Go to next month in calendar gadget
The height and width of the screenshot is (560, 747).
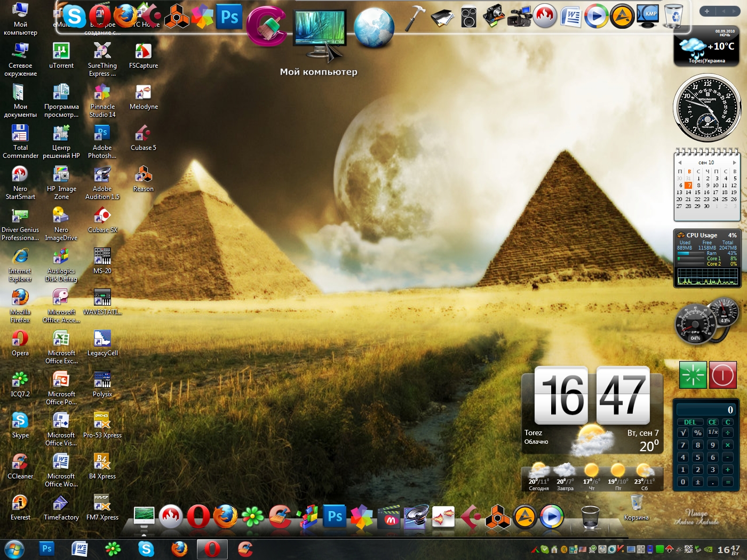point(734,163)
